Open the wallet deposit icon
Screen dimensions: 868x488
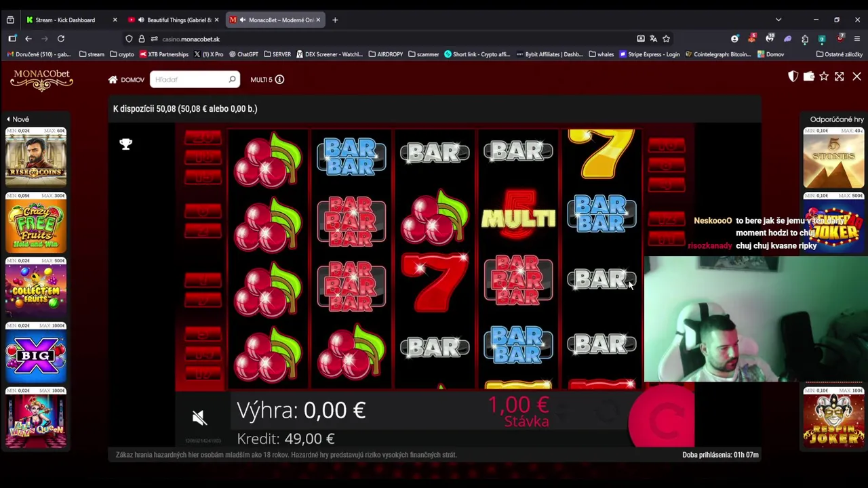808,77
